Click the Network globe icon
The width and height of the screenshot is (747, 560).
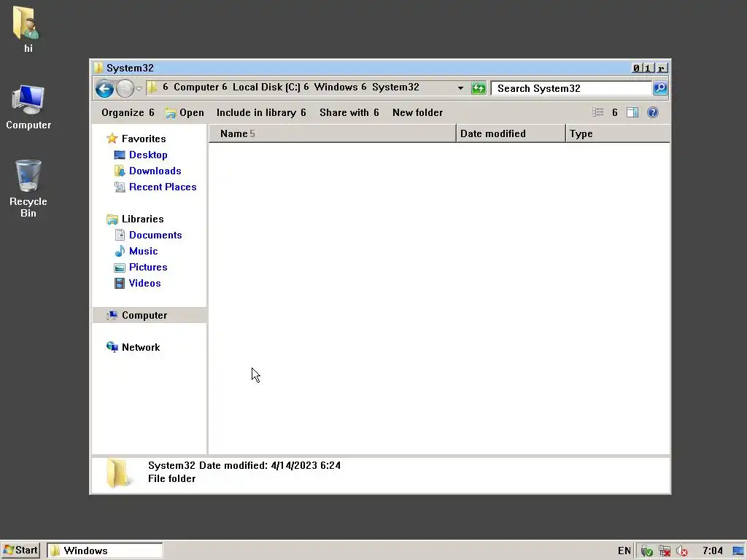(x=112, y=347)
